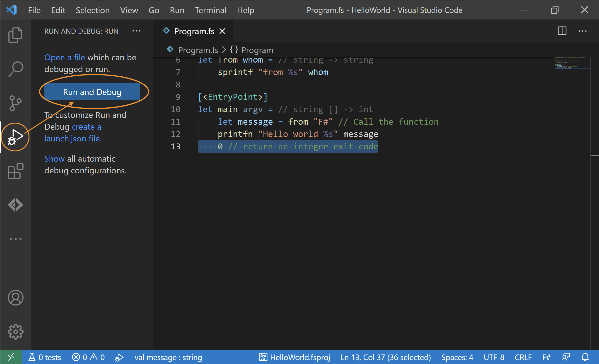599x364 pixels.
Task: Expand additional views ellipsis in activity bar
Action: pyautogui.click(x=15, y=239)
